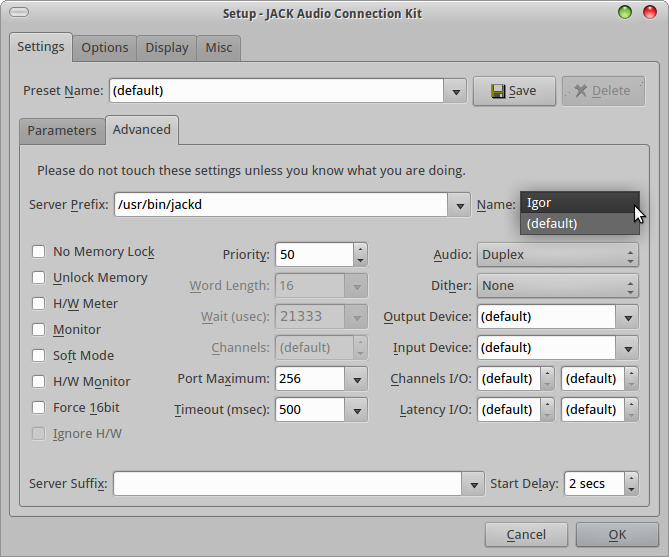Click the Start Delay value field
Image resolution: width=669 pixels, height=557 pixels.
[595, 484]
